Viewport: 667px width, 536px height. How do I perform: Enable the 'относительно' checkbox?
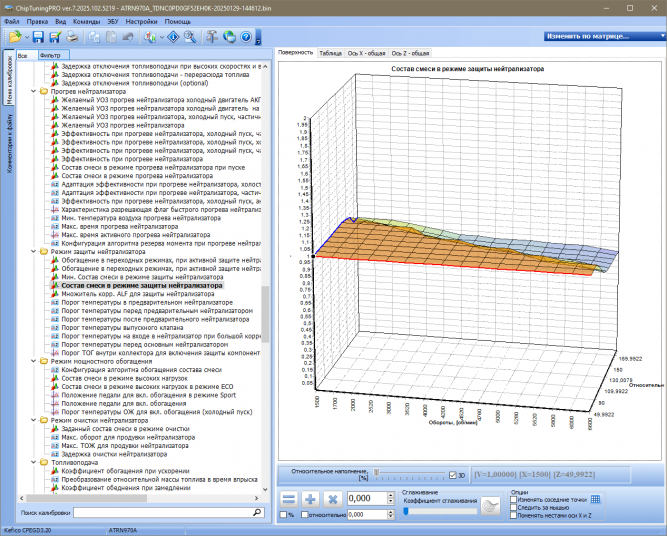point(305,515)
